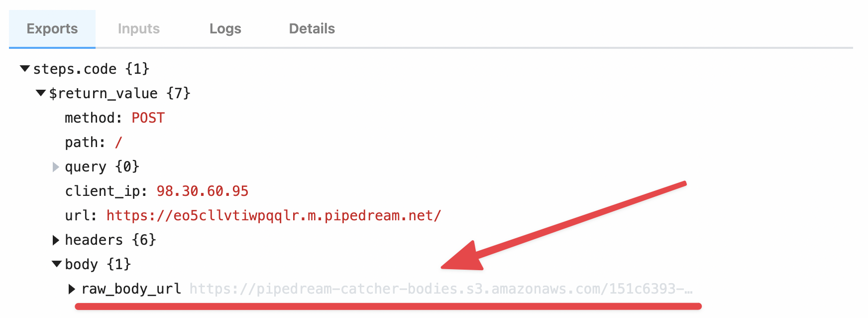
Task: Open the Logs tab
Action: 225,29
